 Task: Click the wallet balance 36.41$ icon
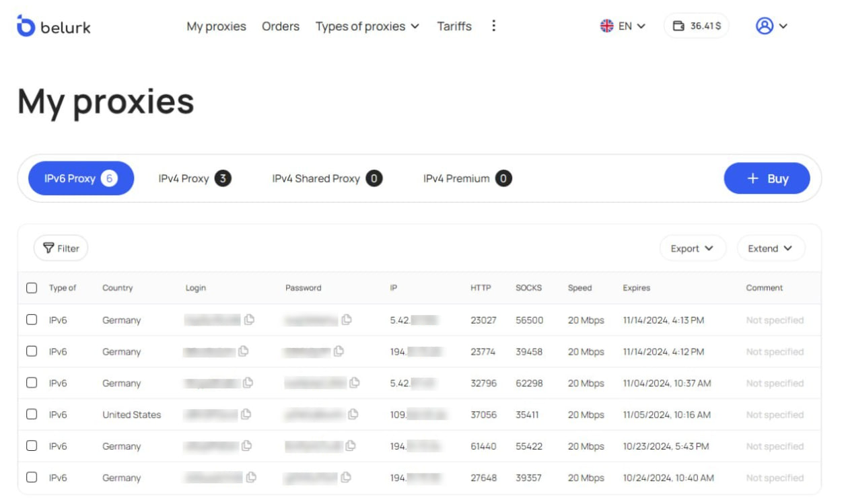(678, 26)
